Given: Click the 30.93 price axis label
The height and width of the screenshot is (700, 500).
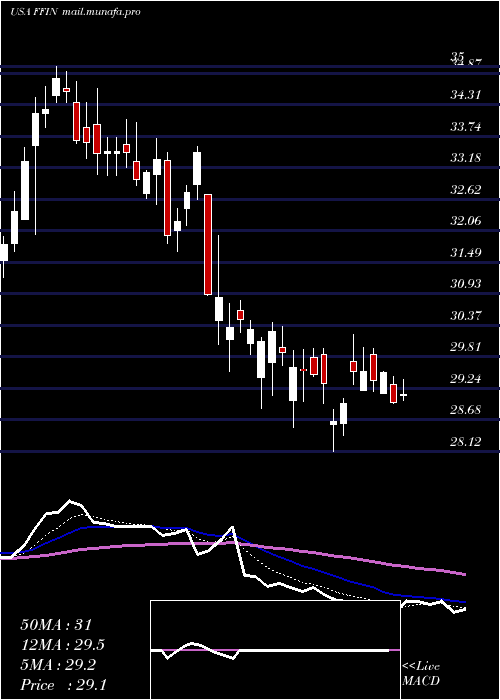Looking at the screenshot, I should (465, 283).
